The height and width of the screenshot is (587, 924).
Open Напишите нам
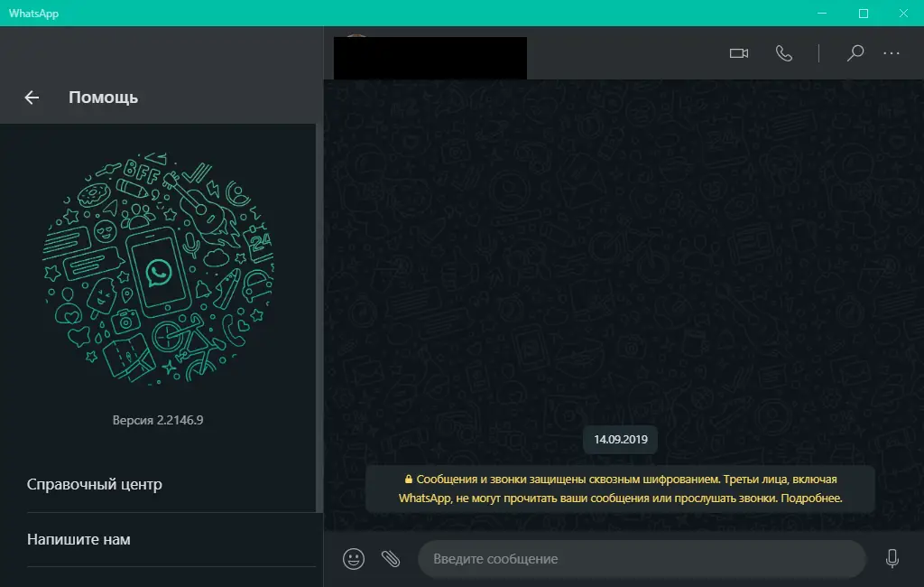[79, 539]
